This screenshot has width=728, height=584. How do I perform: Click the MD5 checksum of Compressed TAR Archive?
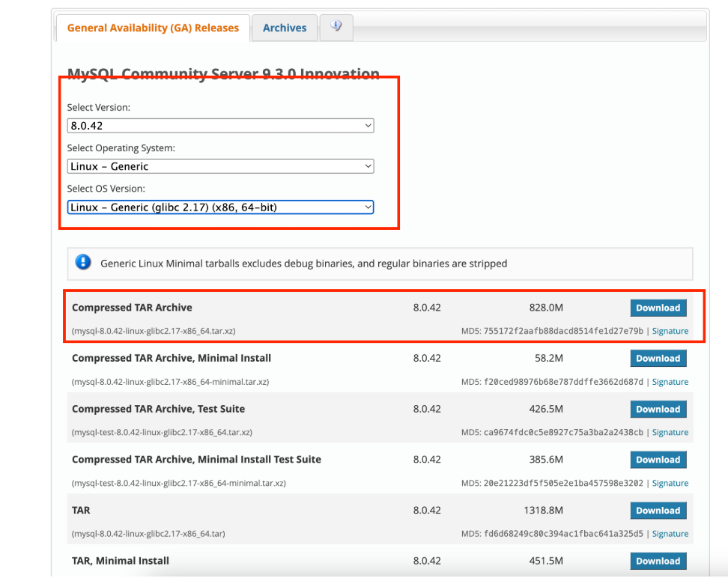(x=552, y=331)
